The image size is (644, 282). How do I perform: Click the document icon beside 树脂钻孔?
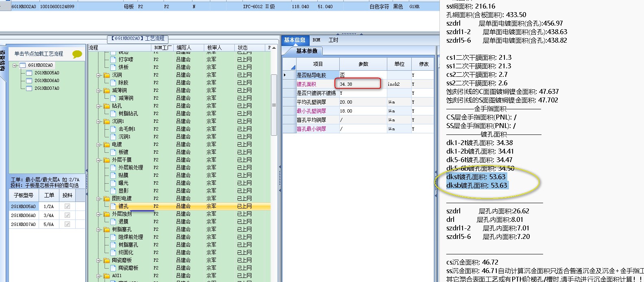click(x=113, y=113)
